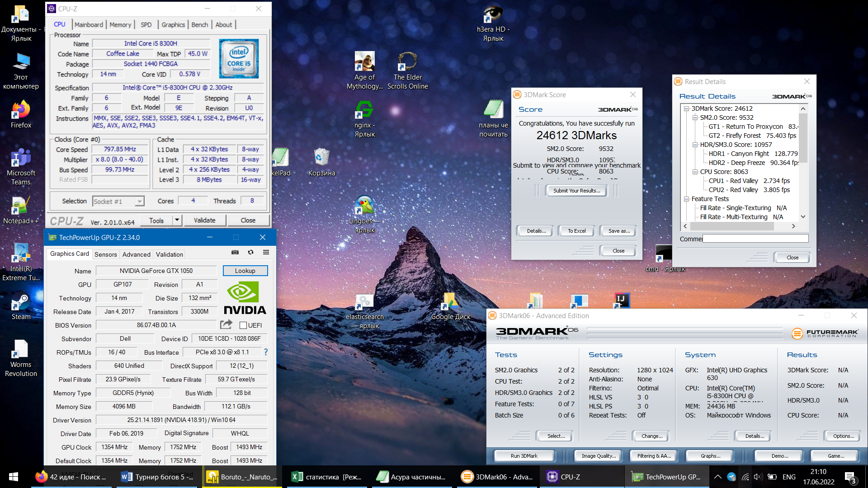
Task: Select the CPU1 - Red Valley result
Action: 749,181
